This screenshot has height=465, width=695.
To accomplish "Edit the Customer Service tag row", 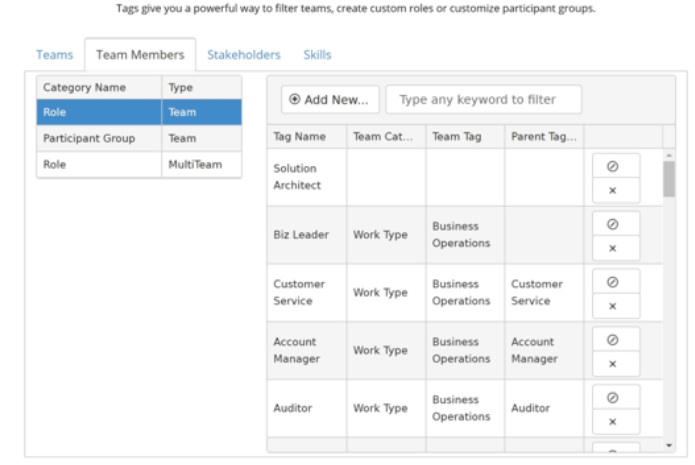I will [616, 282].
